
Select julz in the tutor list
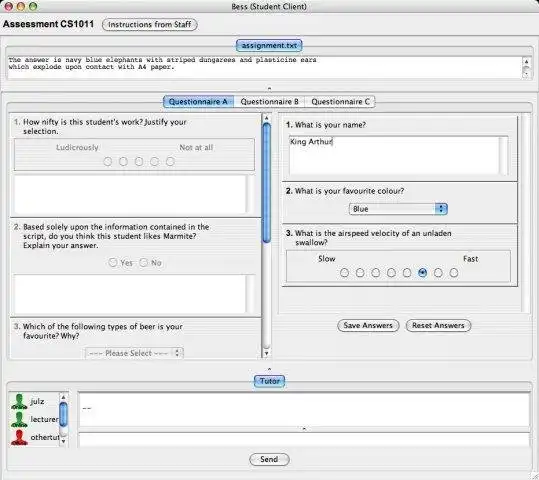pos(37,401)
